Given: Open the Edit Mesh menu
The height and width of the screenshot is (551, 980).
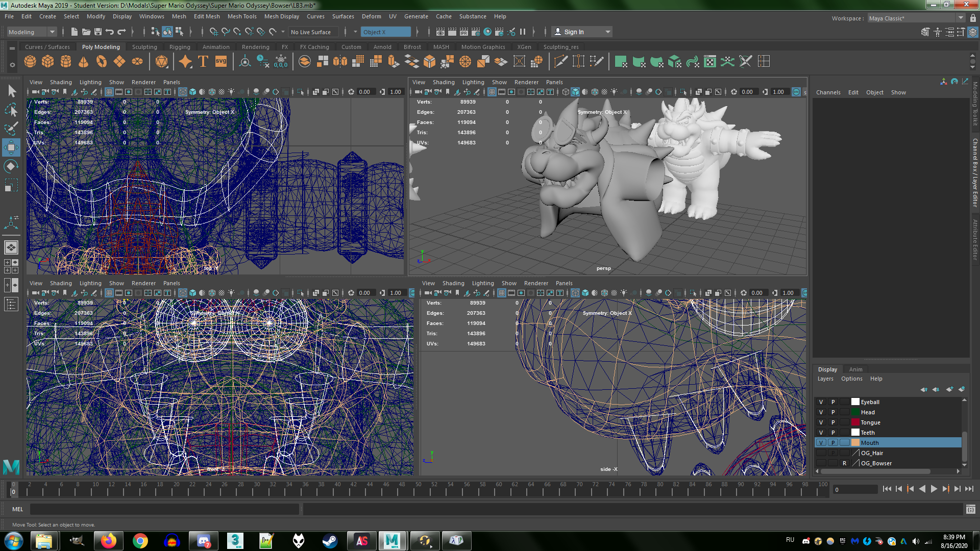Looking at the screenshot, I should click(207, 16).
